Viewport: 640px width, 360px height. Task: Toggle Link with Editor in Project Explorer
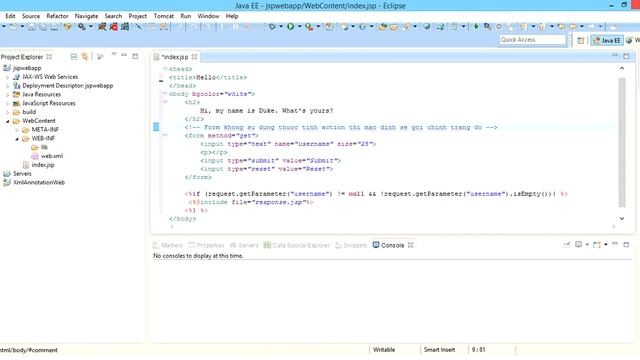pyautogui.click(x=84, y=56)
